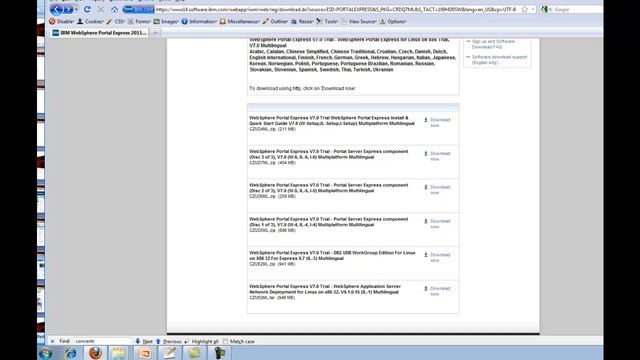Screen dimensions: 640x360
Task: Click the CSS pencil icon
Action: [x=109, y=21]
